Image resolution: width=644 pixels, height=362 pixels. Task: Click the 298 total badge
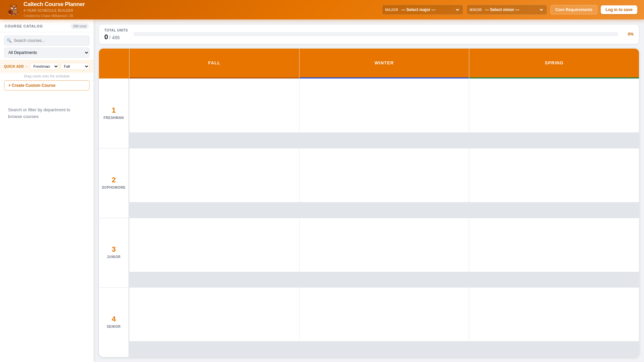point(79,26)
